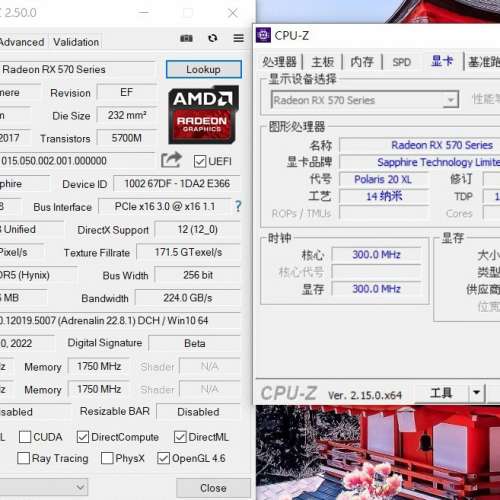This screenshot has height=500, width=500.
Task: Click the 工具 button in CPU-Z
Action: click(441, 393)
